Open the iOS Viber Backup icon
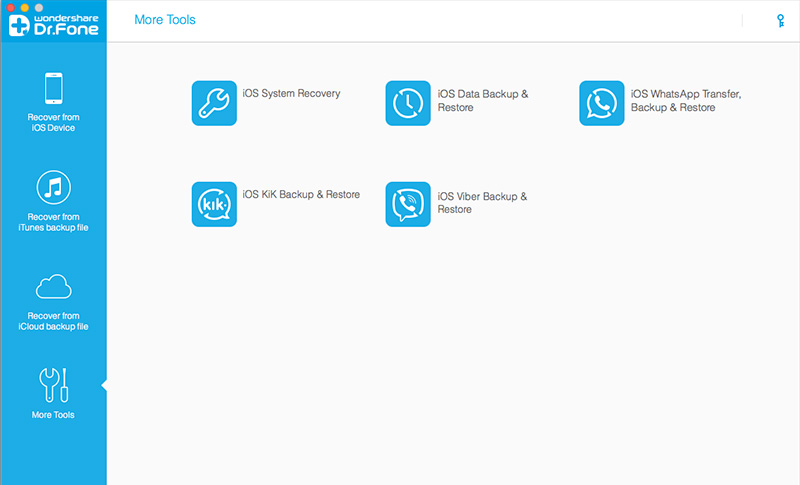800x485 pixels. point(408,204)
